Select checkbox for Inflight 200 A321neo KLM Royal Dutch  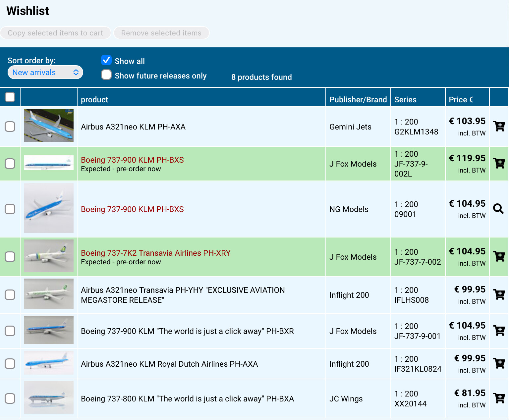coord(10,364)
